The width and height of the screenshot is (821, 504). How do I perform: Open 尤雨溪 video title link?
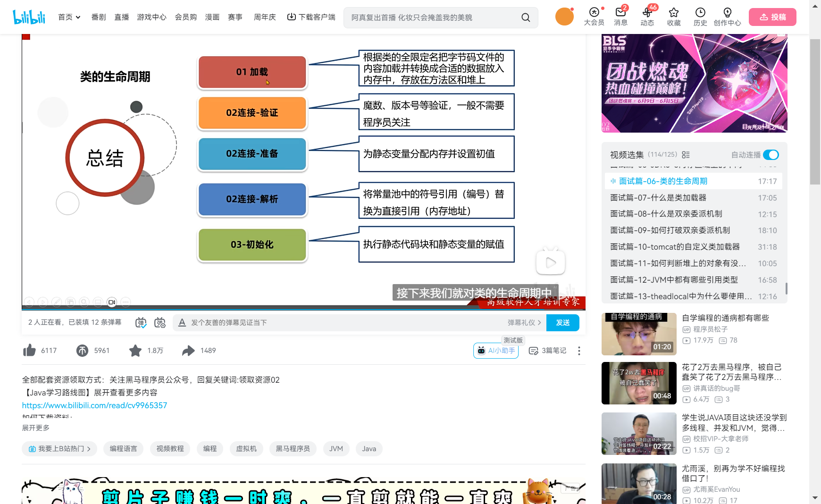click(733, 473)
